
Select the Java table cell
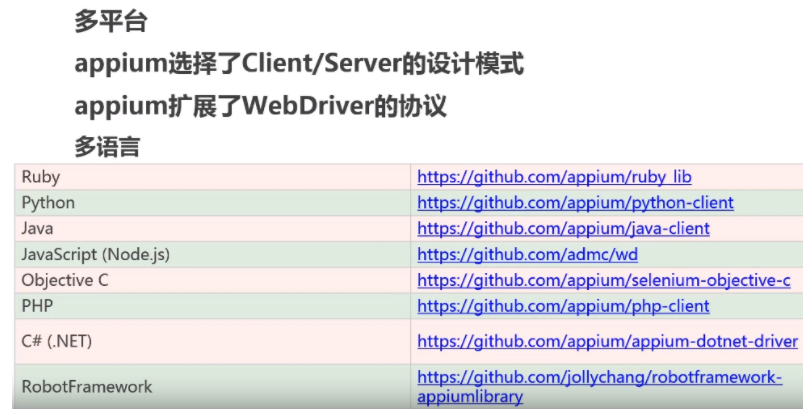213,228
